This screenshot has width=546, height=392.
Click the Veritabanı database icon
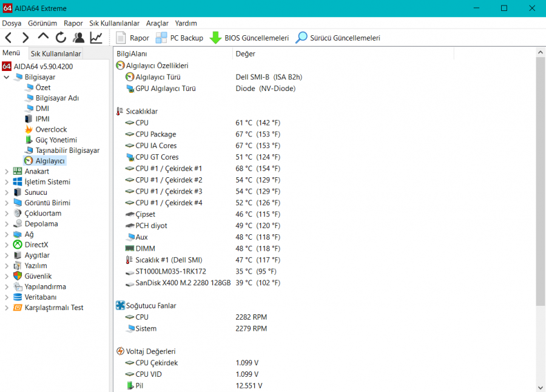pyautogui.click(x=18, y=297)
